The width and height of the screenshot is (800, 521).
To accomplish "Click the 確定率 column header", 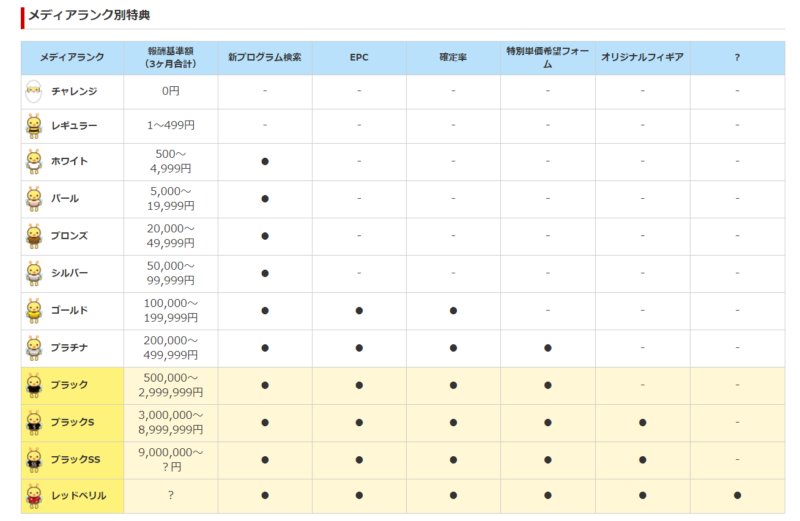I will (453, 57).
